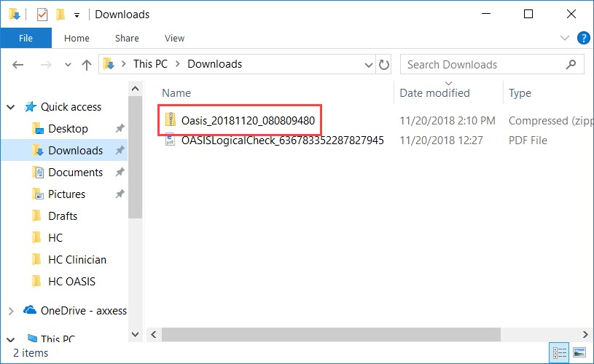
Task: Collapse the This PC tree node
Action: click(x=11, y=339)
